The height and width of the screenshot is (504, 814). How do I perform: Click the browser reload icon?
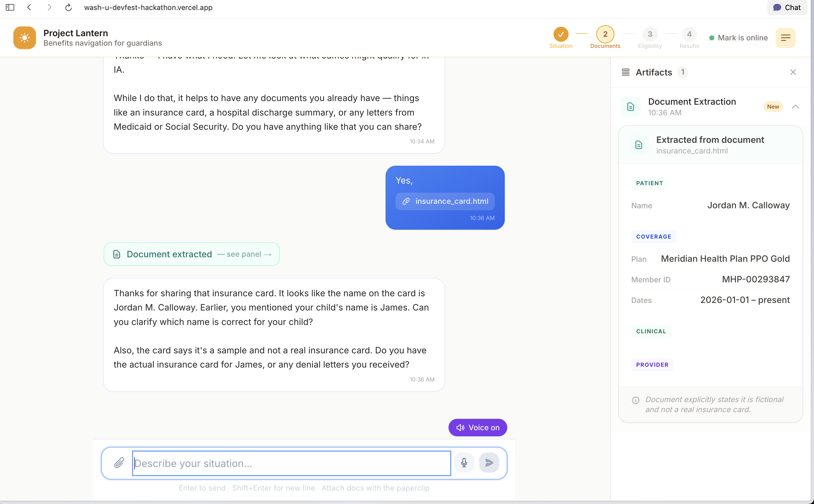click(68, 7)
